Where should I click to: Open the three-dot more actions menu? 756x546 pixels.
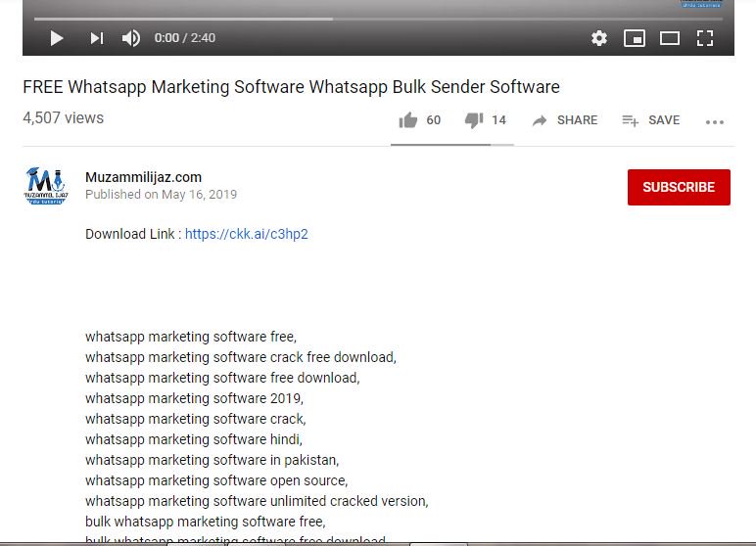tap(715, 122)
